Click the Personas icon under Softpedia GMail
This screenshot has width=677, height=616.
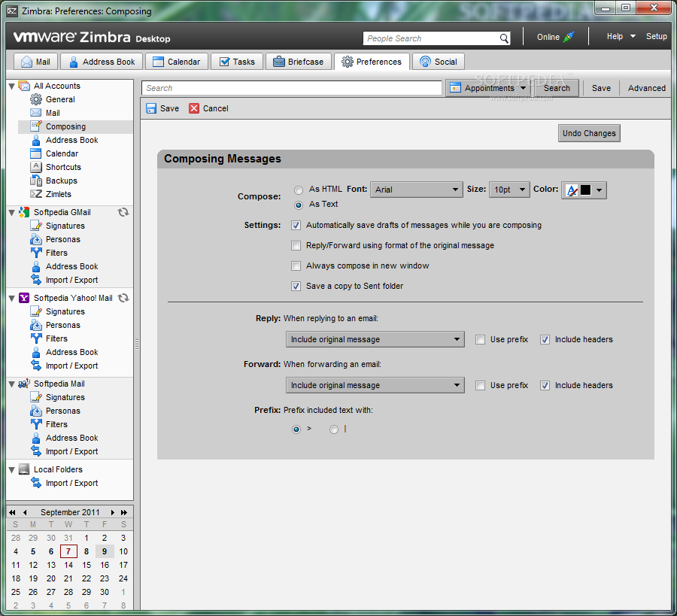tap(36, 239)
